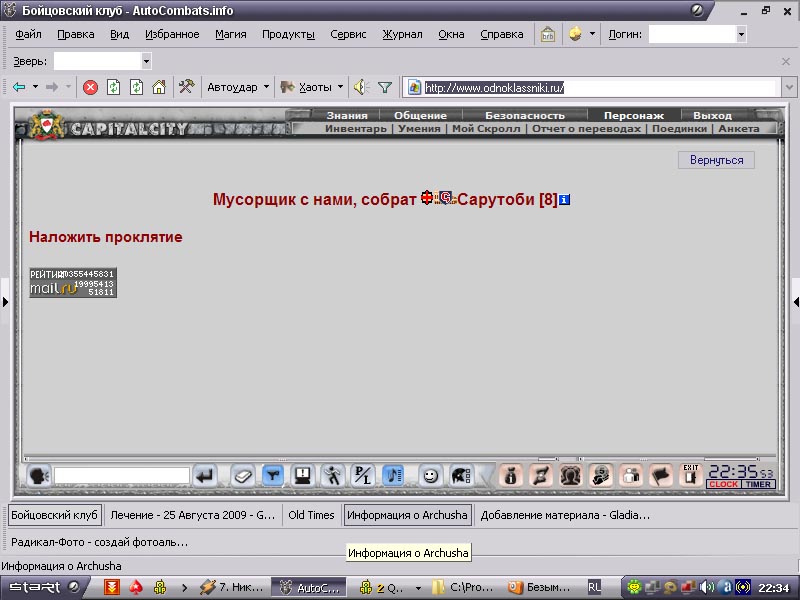Image resolution: width=800 pixels, height=600 pixels.
Task: Open the Поединки link
Action: click(x=679, y=129)
